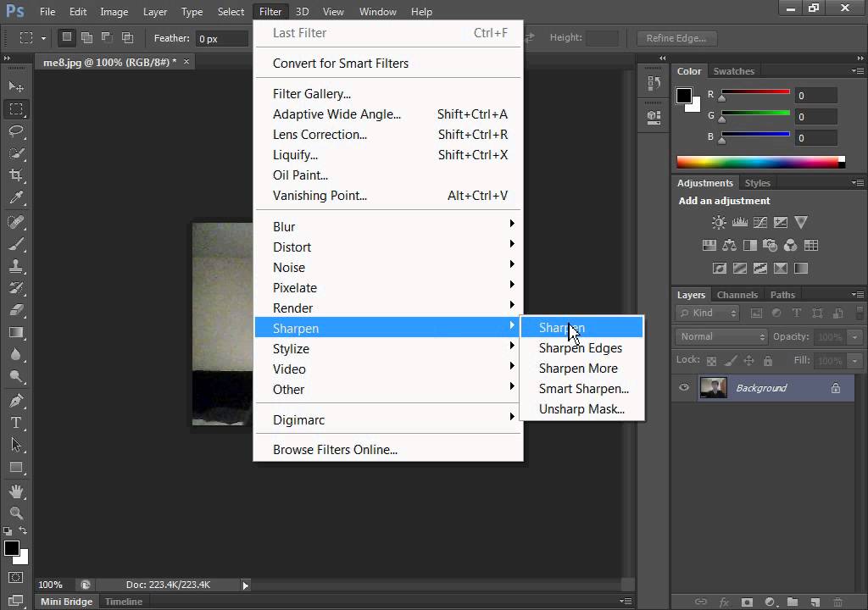Select the Horizontal Type tool

click(16, 423)
